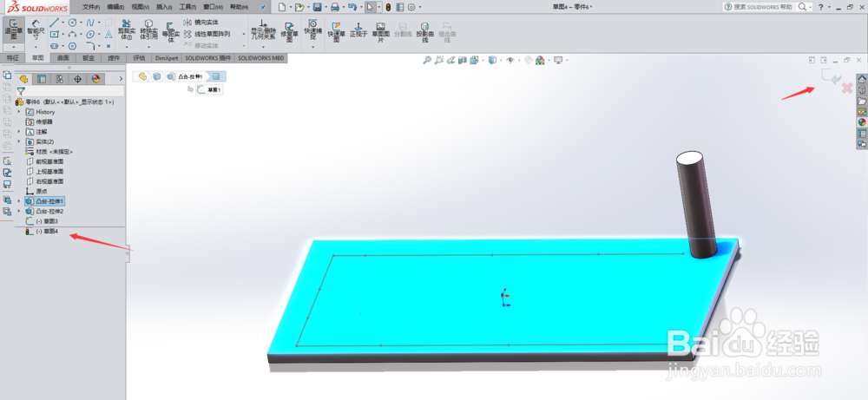The height and width of the screenshot is (400, 868).
Task: Switch to the 钣金 (Sheet Metal) tab
Action: click(x=89, y=58)
